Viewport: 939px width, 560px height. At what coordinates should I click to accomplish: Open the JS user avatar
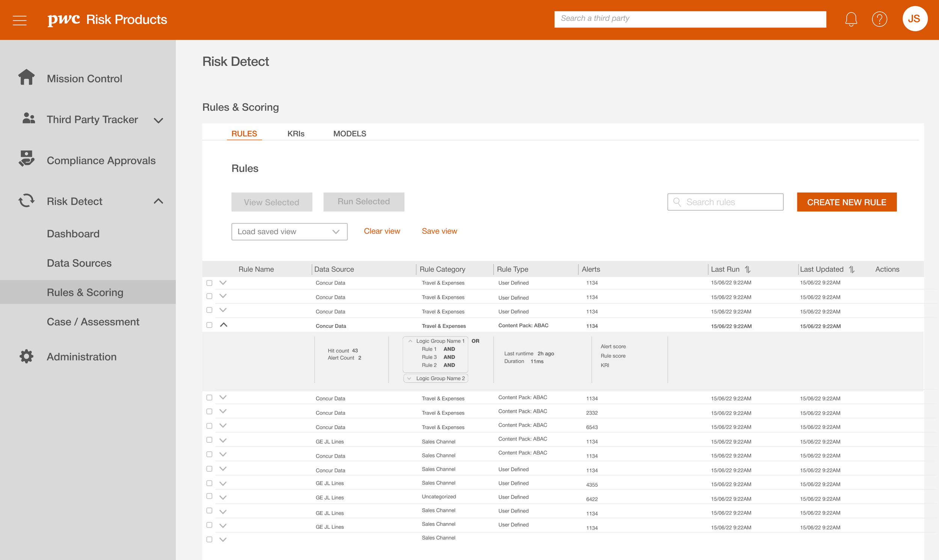click(x=915, y=18)
